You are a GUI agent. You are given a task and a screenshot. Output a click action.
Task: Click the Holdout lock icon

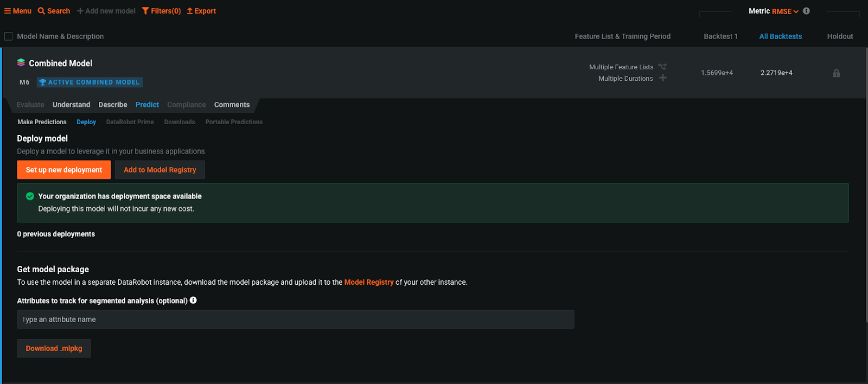coord(836,73)
